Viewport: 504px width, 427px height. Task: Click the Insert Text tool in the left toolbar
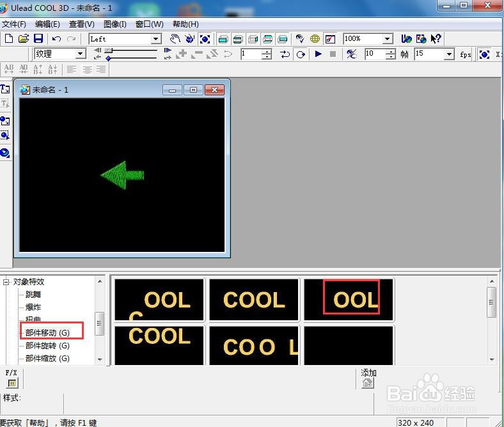point(5,89)
